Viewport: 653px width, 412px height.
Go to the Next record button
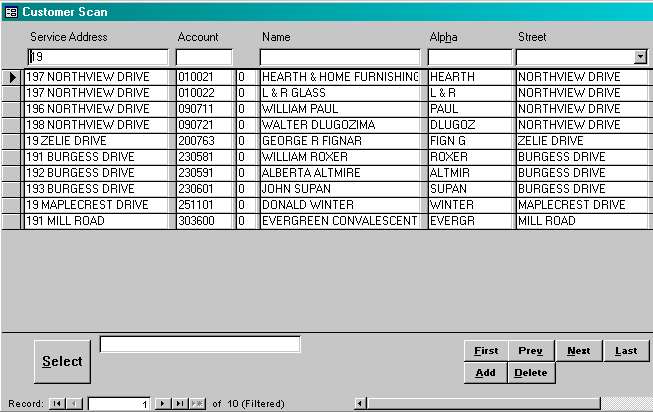[578, 351]
